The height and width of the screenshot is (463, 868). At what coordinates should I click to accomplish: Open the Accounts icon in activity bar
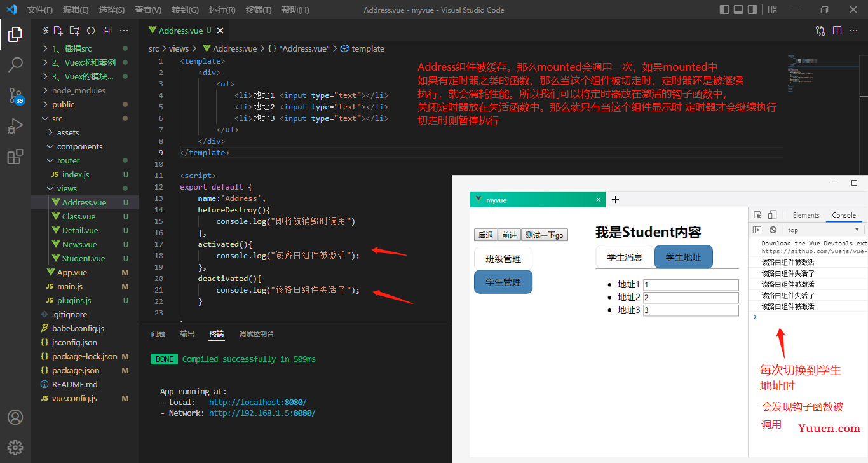[x=15, y=417]
